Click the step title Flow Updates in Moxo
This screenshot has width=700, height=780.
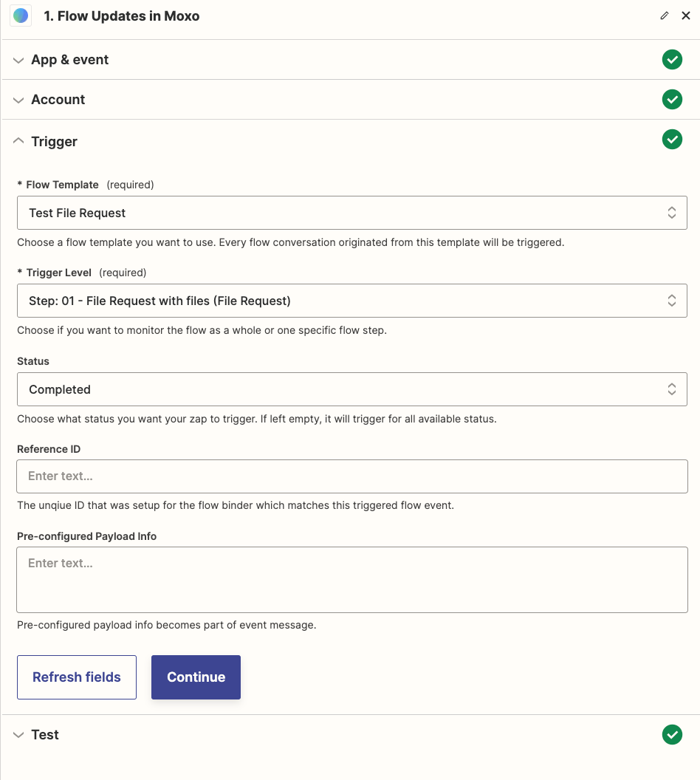[122, 16]
